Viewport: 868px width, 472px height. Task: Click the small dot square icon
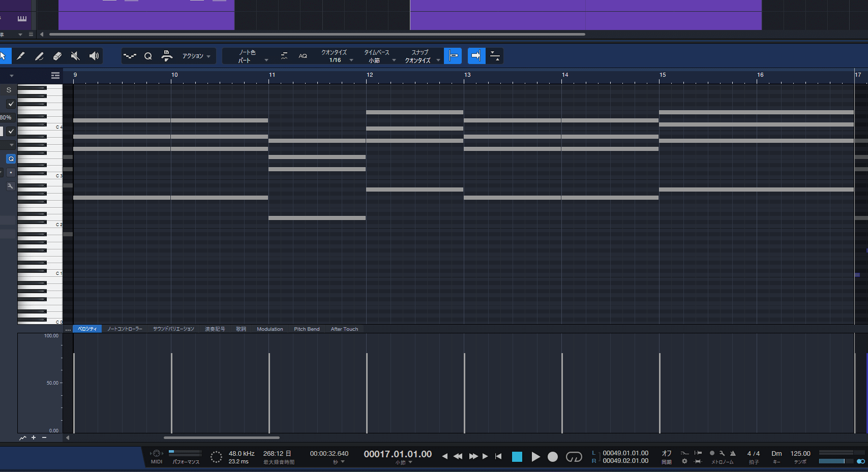(x=11, y=173)
